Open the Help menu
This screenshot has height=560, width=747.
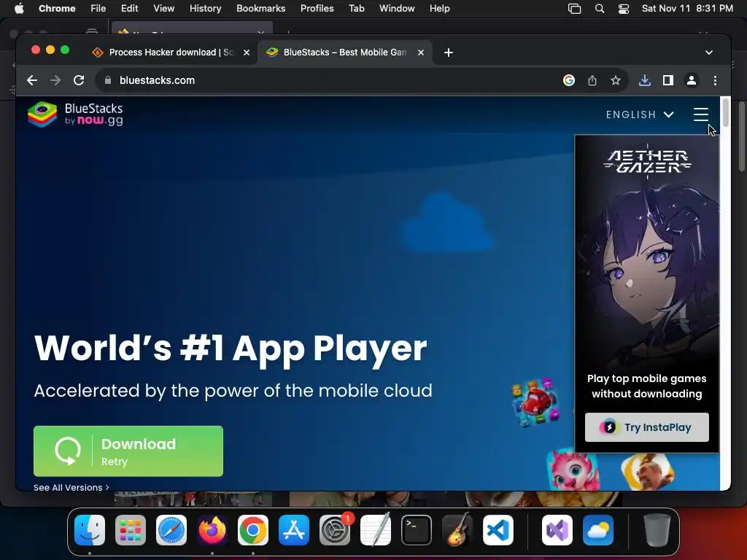[x=439, y=9]
